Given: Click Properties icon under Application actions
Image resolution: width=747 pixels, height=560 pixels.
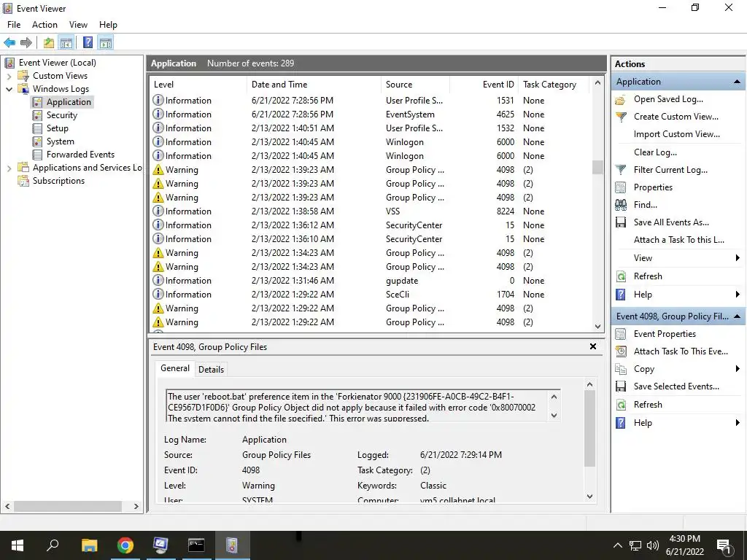Looking at the screenshot, I should pos(620,187).
